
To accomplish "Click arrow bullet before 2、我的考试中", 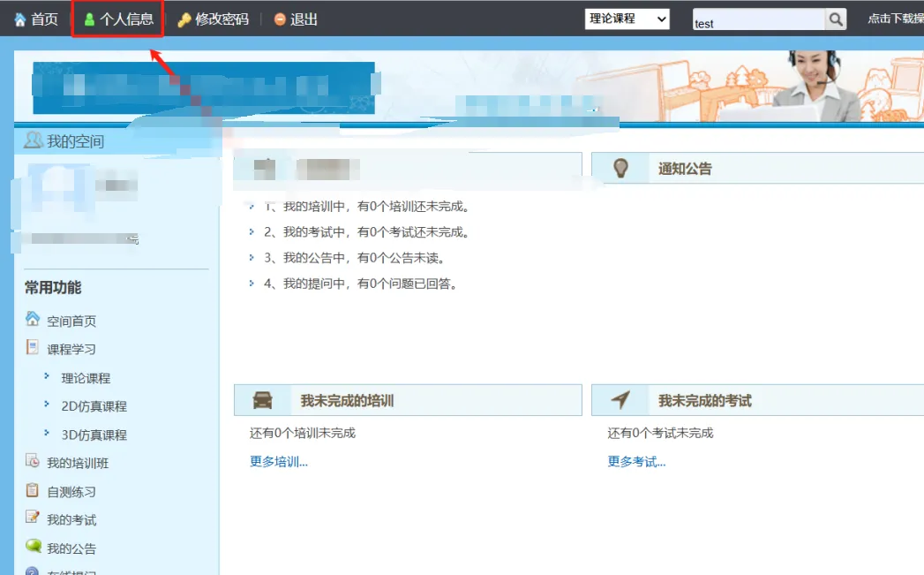I will point(252,231).
